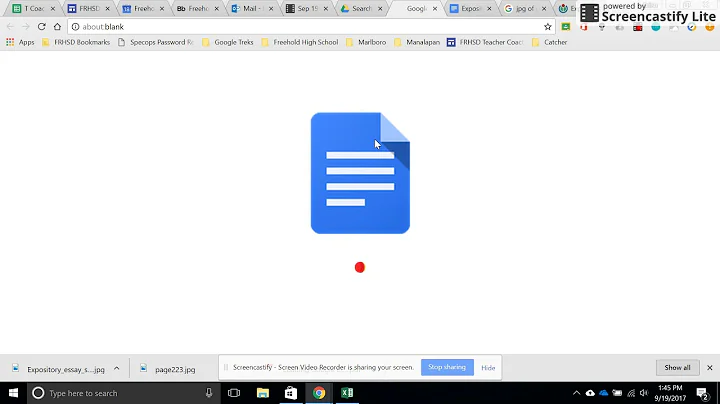Screen dimensions: 720x404
Task: Close the Mail tab
Action: tap(271, 9)
